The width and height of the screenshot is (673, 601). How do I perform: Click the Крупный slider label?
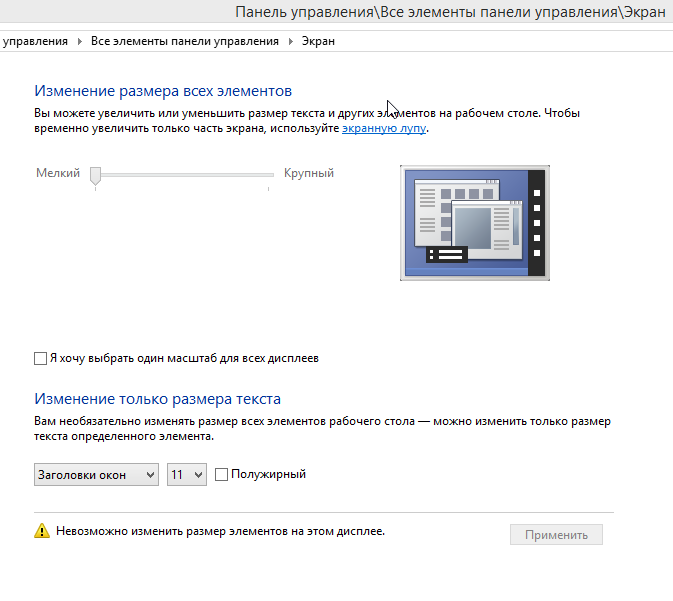tap(309, 173)
